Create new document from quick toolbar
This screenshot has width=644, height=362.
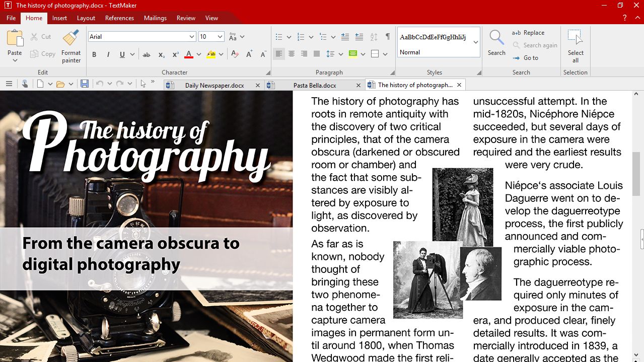40,84
